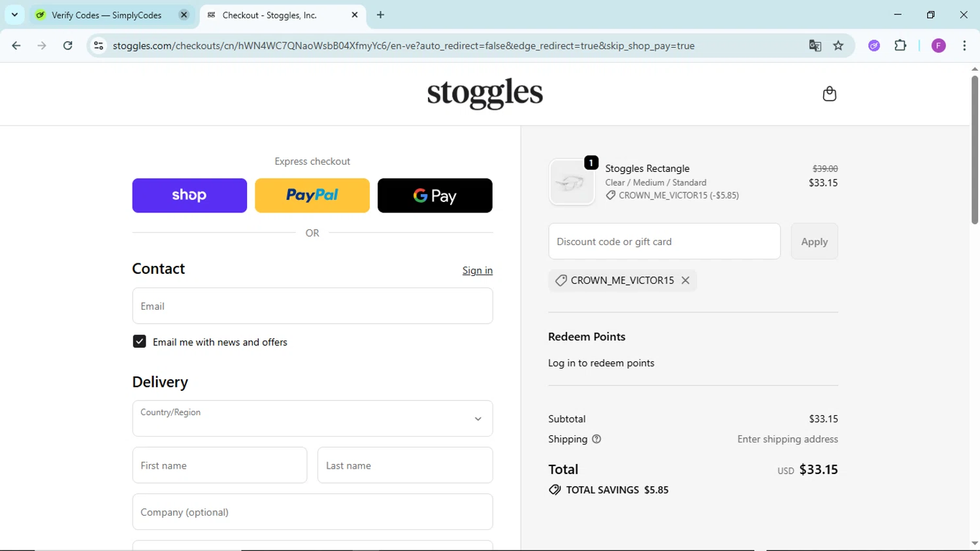Focus the Company (optional) field
The height and width of the screenshot is (551, 980).
pyautogui.click(x=312, y=512)
